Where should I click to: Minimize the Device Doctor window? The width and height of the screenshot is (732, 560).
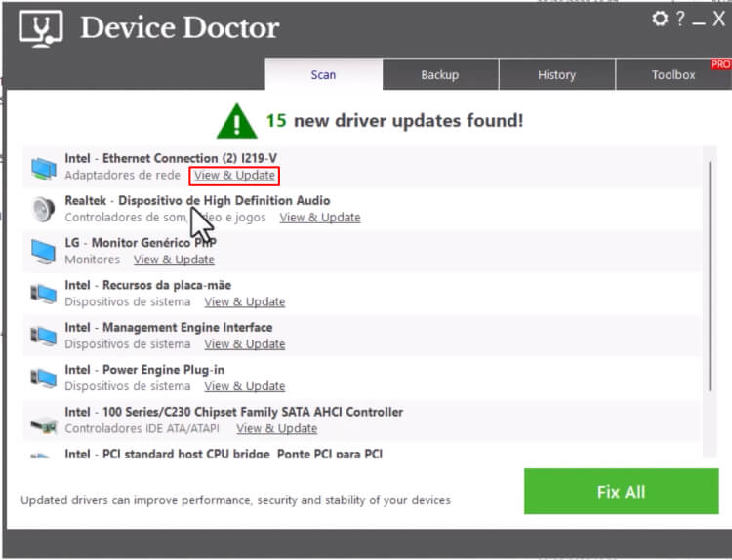699,22
